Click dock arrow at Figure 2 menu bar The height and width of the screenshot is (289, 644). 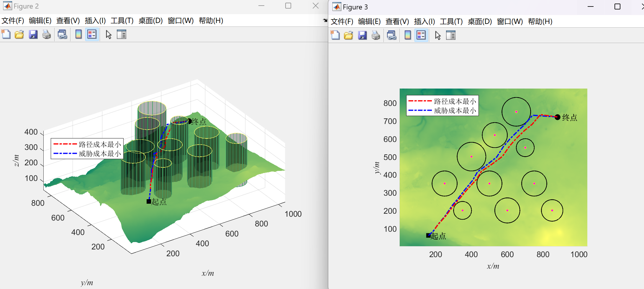pos(325,20)
